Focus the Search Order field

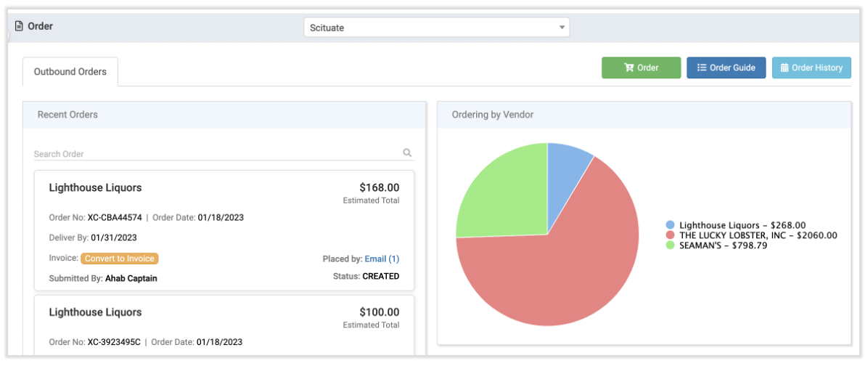pos(218,154)
